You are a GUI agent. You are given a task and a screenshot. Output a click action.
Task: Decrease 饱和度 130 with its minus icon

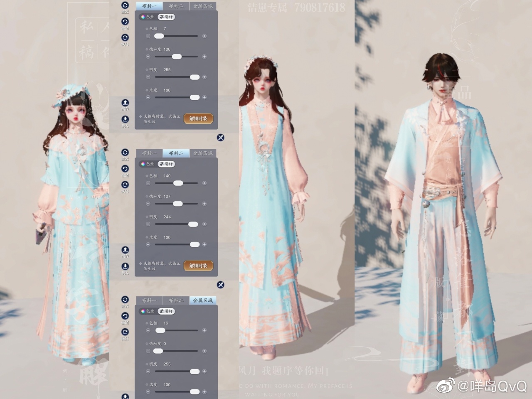[x=148, y=57]
